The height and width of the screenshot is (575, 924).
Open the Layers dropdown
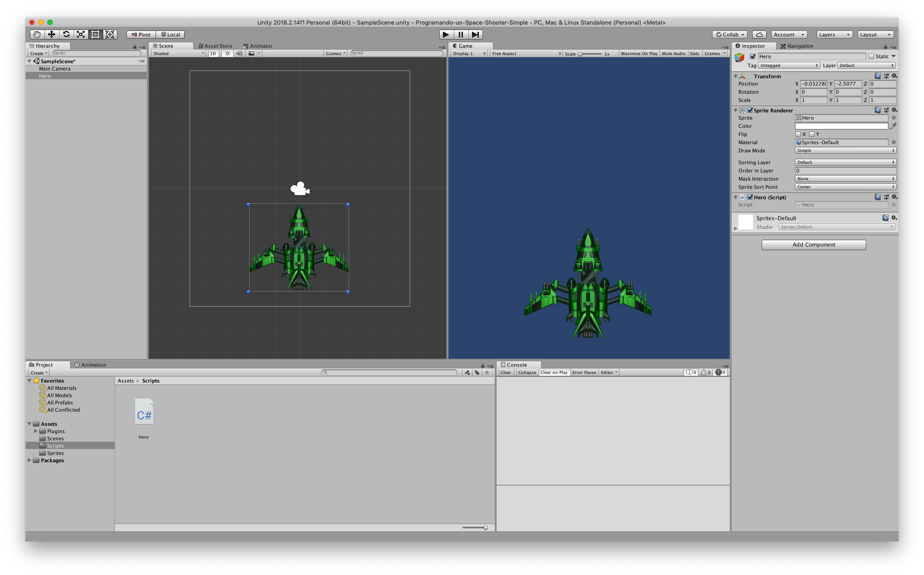(x=834, y=35)
